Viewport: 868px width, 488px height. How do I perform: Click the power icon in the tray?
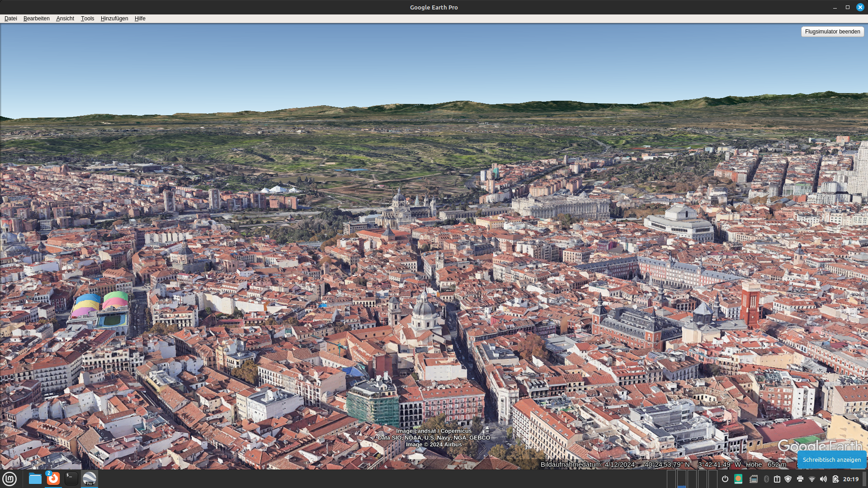(x=725, y=479)
